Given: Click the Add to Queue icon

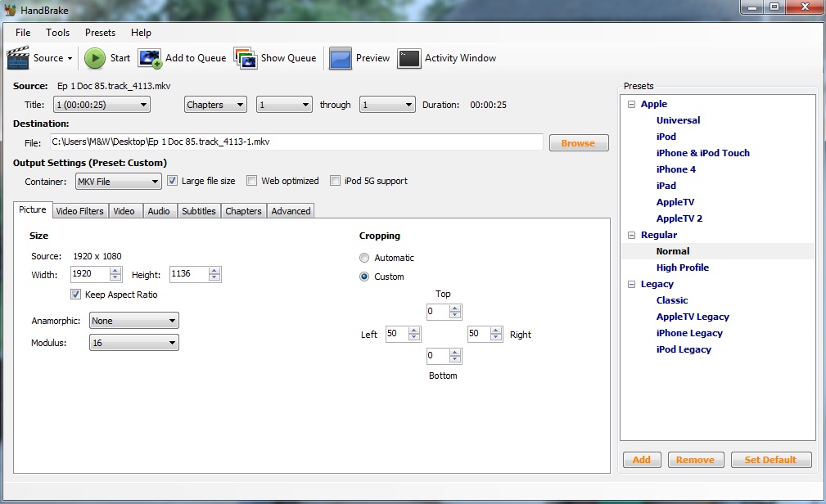Looking at the screenshot, I should click(x=150, y=58).
